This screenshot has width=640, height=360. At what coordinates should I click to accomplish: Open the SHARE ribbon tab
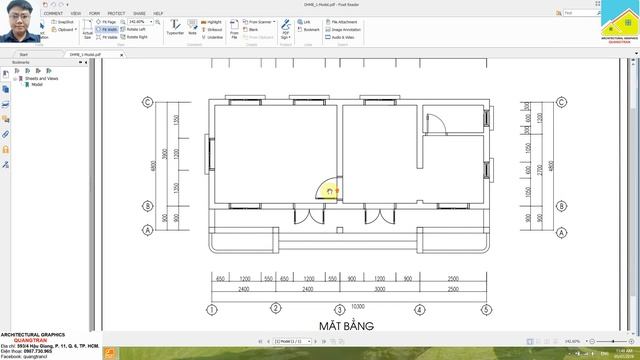(139, 13)
